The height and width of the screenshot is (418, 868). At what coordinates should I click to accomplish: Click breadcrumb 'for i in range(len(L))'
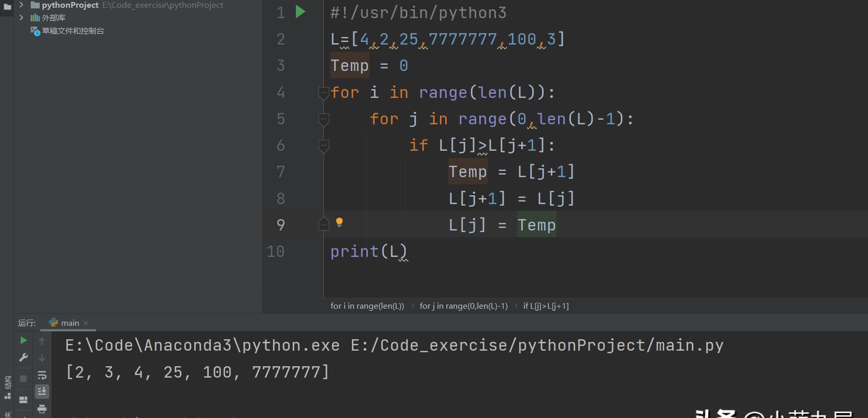click(x=367, y=306)
